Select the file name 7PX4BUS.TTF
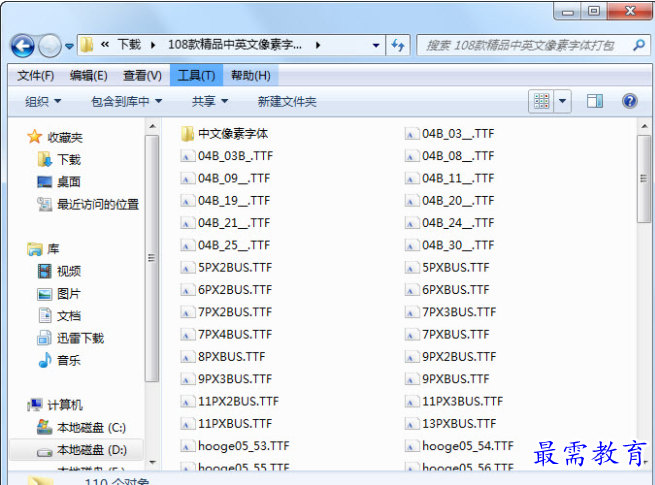 click(x=235, y=335)
